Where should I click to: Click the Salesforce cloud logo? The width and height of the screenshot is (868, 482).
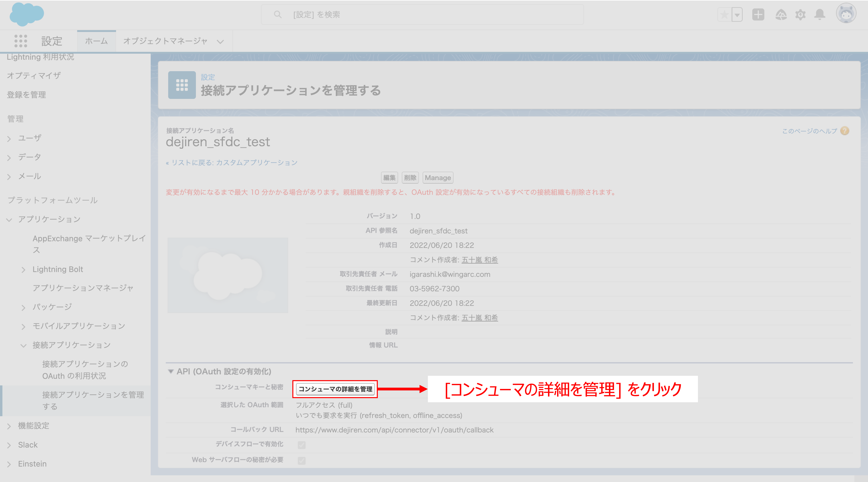click(x=27, y=14)
